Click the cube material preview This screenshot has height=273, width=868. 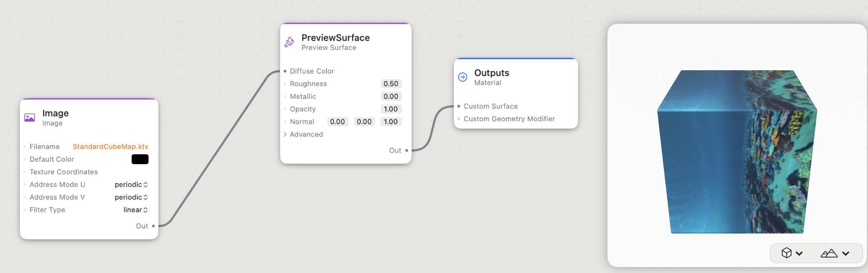pos(737,151)
